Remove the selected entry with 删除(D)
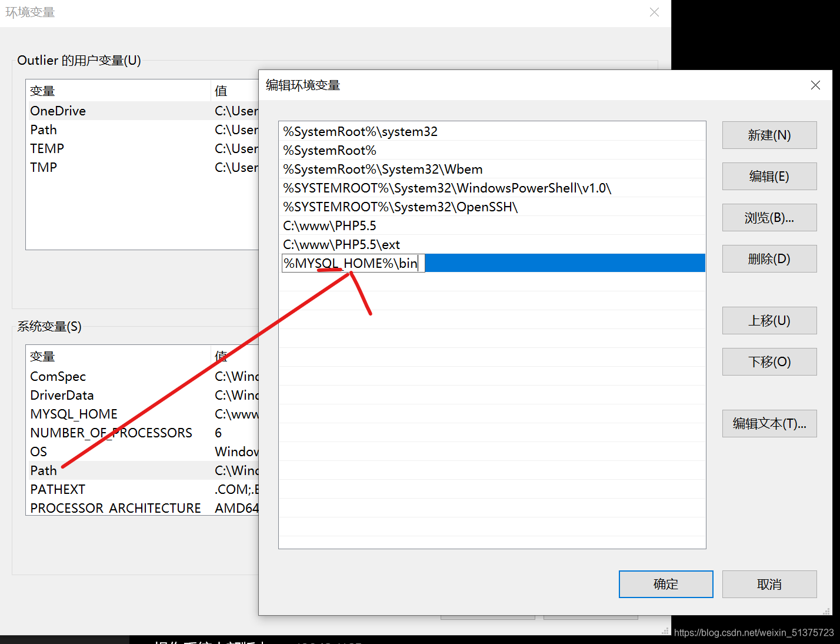Screen dimensions: 840x644 769,258
